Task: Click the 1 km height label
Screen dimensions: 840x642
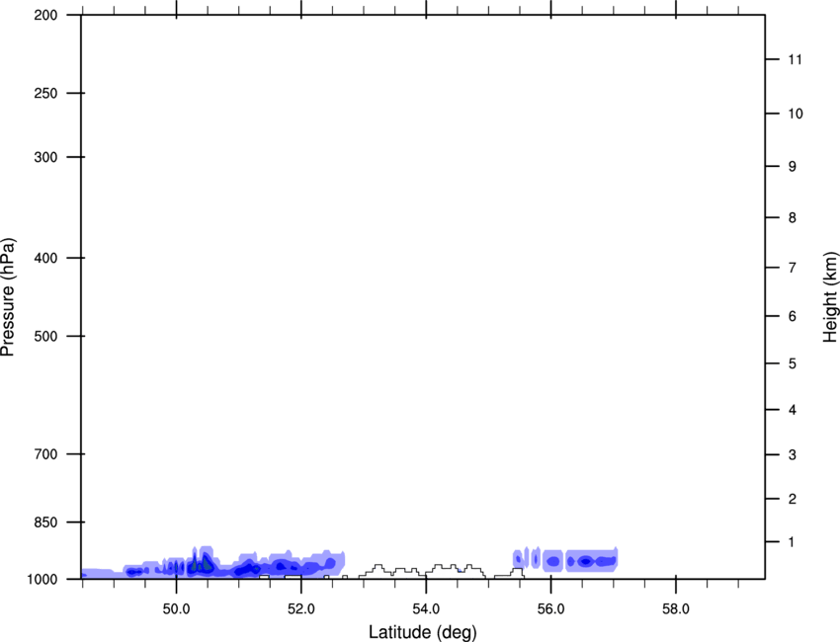Action: pos(792,542)
